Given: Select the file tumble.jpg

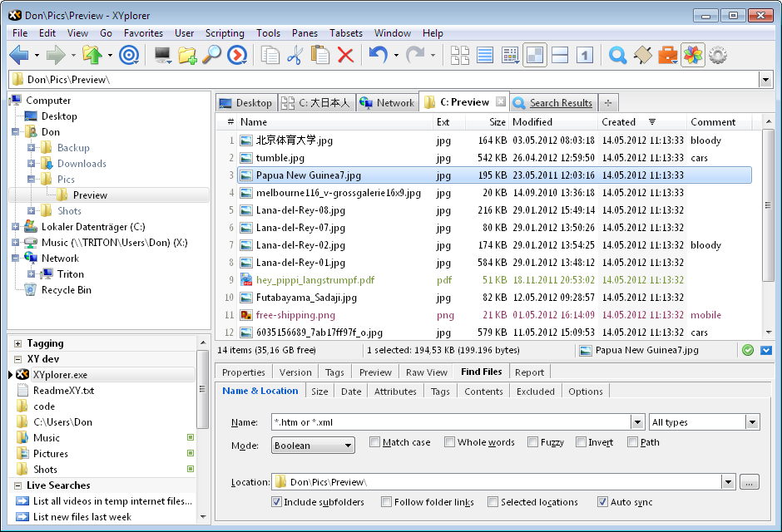Looking at the screenshot, I should click(280, 158).
